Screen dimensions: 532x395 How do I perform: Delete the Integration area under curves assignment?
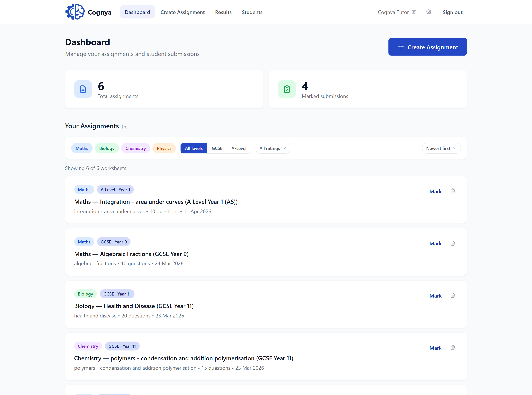pos(453,191)
